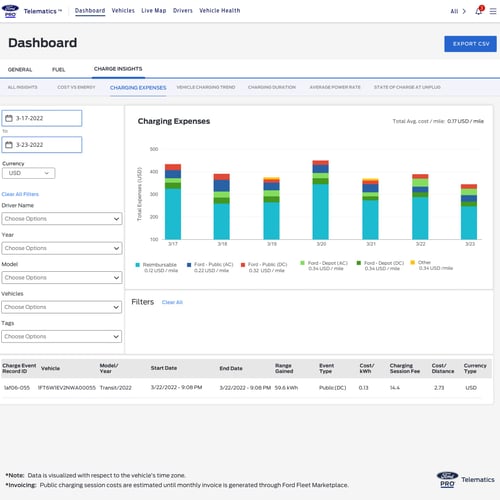This screenshot has width=500, height=500.
Task: Click the Currency Type column header
Action: pyautogui.click(x=475, y=368)
